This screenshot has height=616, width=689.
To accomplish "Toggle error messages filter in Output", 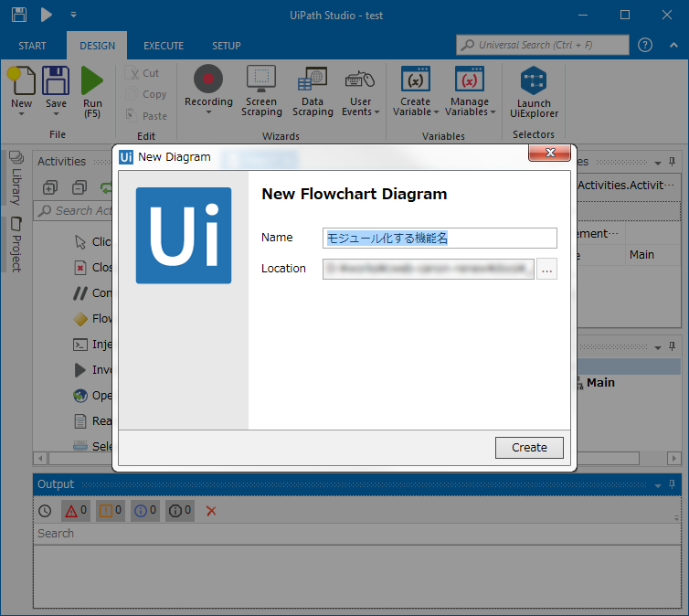I will [76, 511].
